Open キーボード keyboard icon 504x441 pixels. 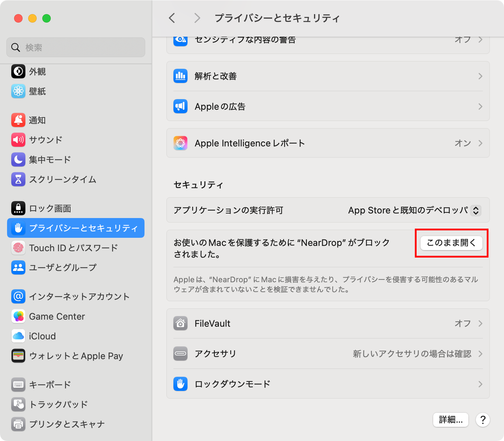18,385
